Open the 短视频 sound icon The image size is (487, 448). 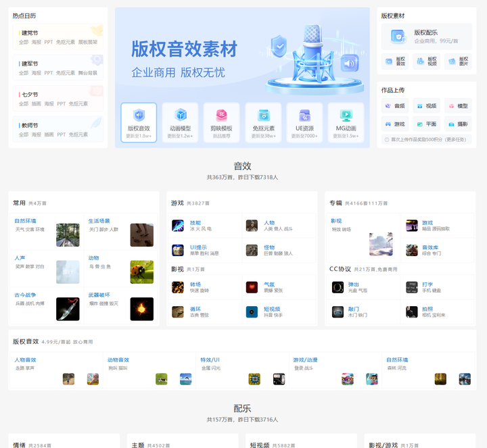[x=252, y=312]
